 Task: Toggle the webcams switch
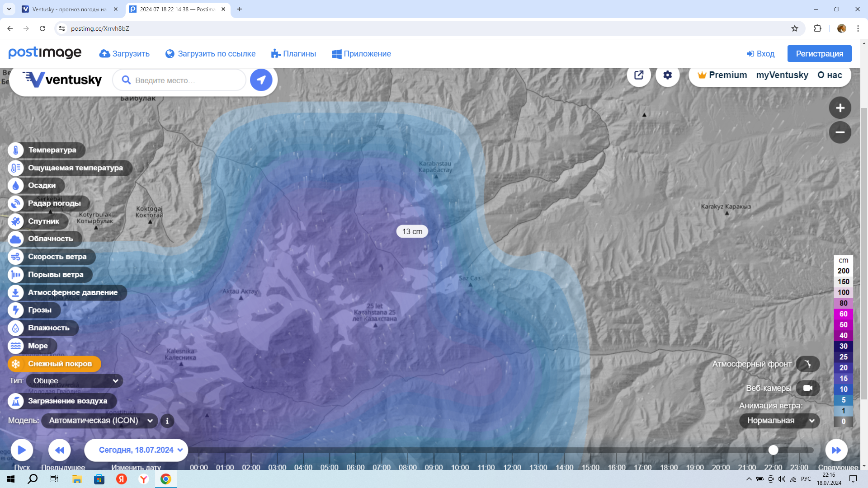(807, 388)
